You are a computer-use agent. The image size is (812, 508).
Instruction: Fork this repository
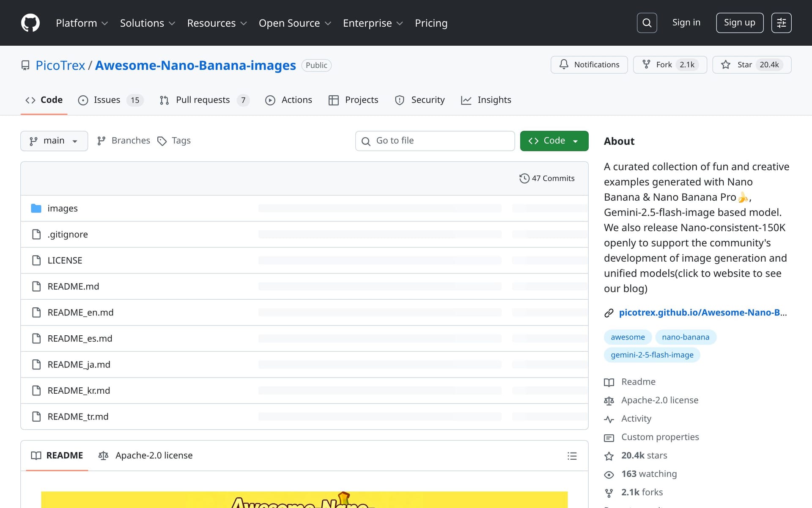[669, 65]
